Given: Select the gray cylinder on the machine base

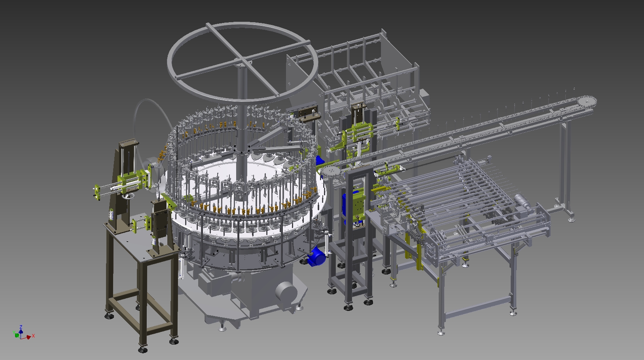Looking at the screenshot, I should 286,293.
